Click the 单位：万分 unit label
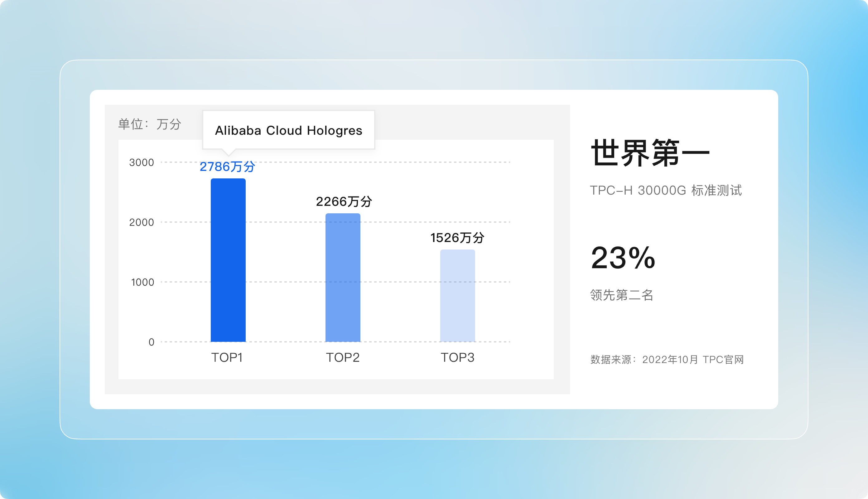868x499 pixels. click(x=150, y=124)
